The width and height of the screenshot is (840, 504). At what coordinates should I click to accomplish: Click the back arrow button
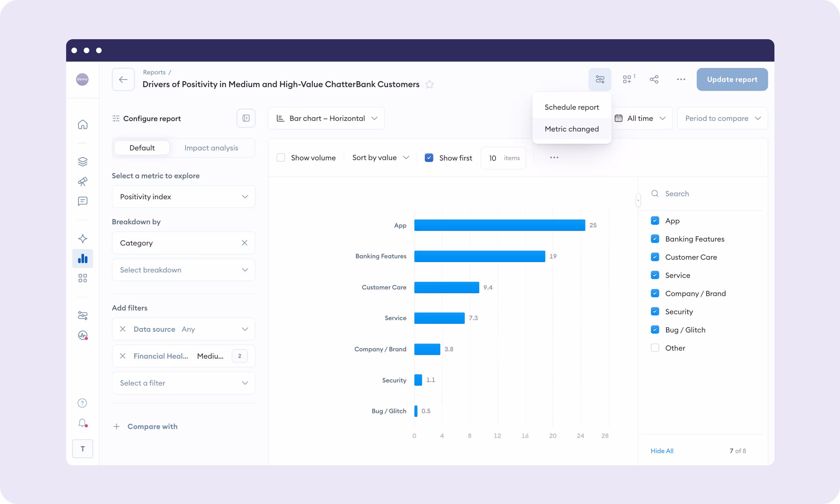click(123, 80)
